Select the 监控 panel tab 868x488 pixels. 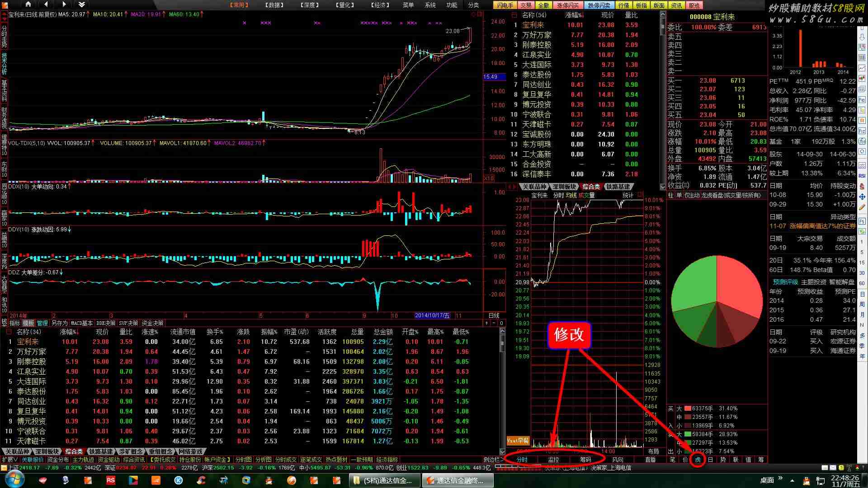pyautogui.click(x=554, y=460)
